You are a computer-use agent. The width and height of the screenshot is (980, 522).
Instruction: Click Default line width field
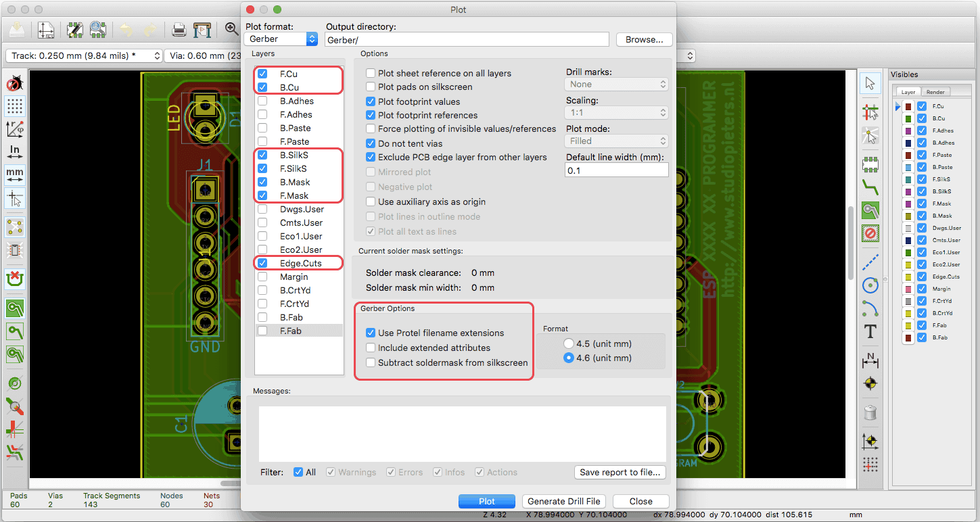click(616, 170)
